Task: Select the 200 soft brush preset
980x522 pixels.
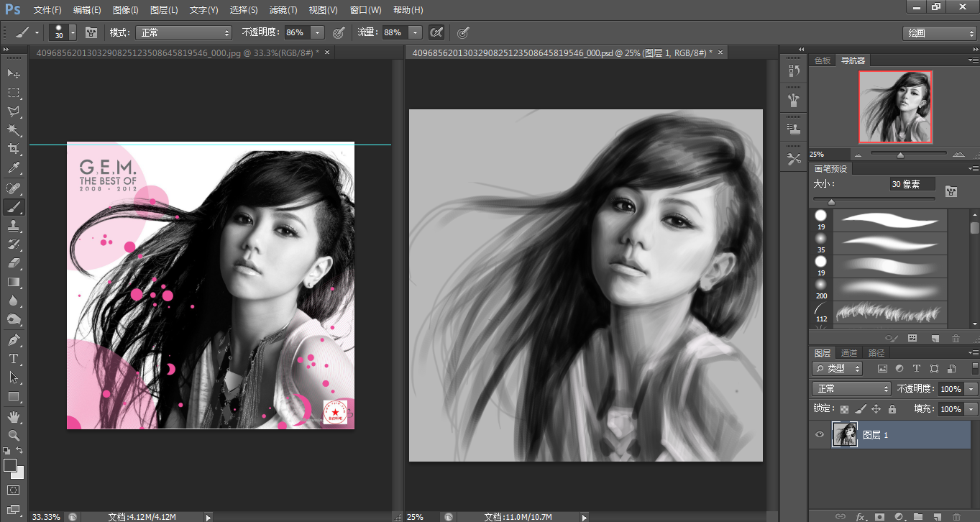Action: pos(880,289)
